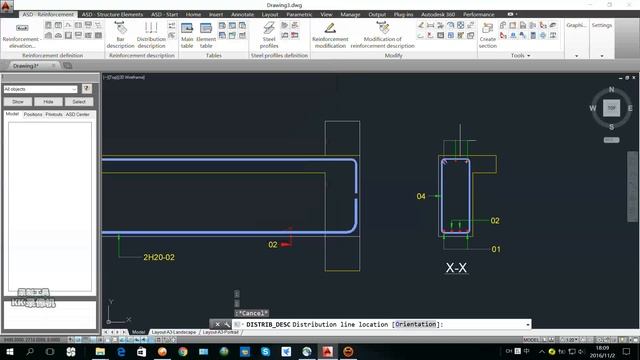The image size is (640, 360).
Task: Click the Show button
Action: click(x=18, y=102)
